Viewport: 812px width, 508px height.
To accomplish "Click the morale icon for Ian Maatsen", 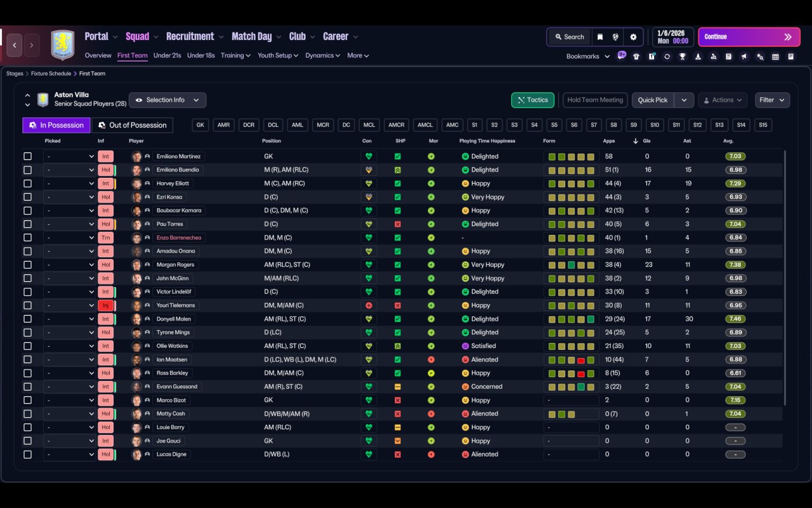I will point(431,359).
